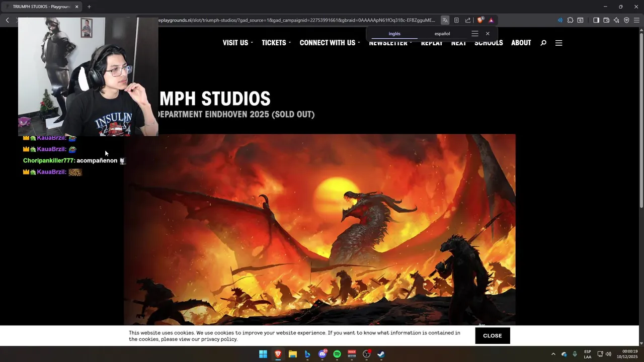Click the Brave browser taskbar icon
The height and width of the screenshot is (362, 644).
pos(278,354)
